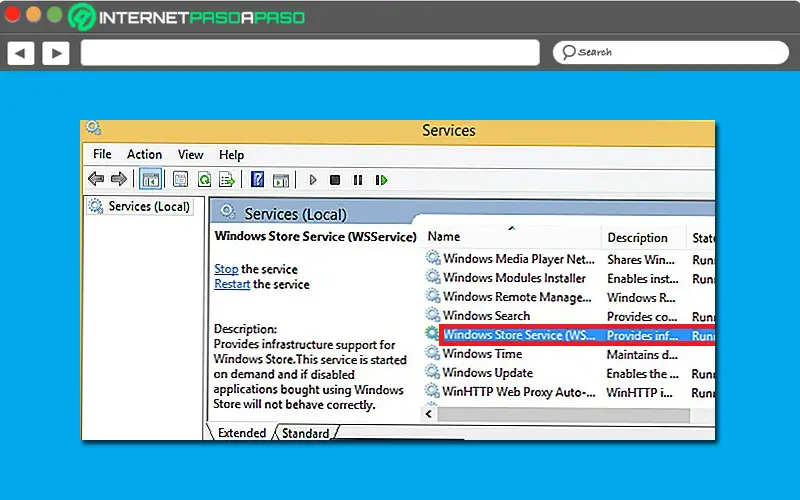Click the browser frame back button

click(20, 53)
